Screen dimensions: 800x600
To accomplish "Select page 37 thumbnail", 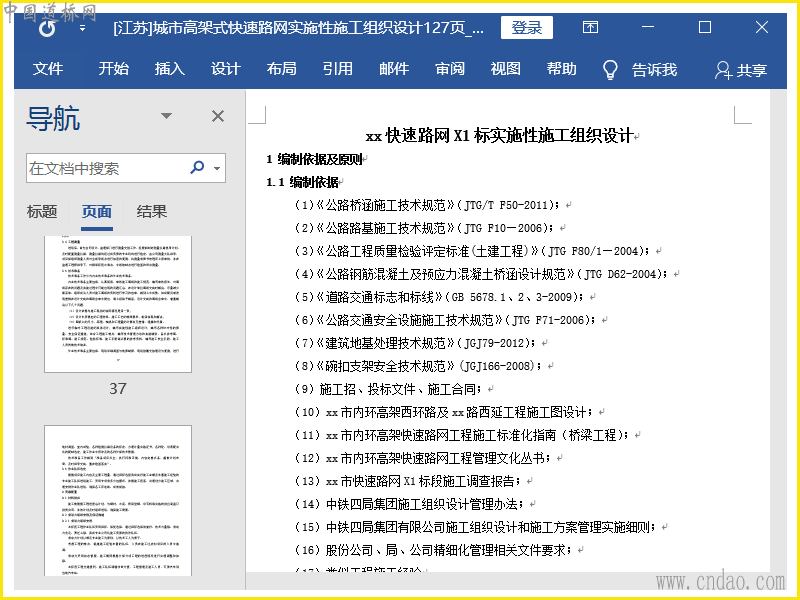I will pos(118,304).
